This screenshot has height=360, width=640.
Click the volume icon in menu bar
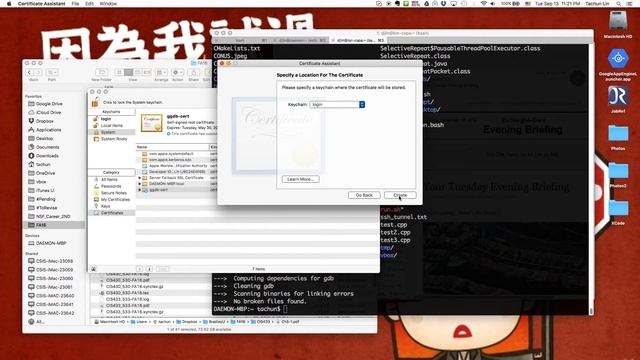coord(493,3)
